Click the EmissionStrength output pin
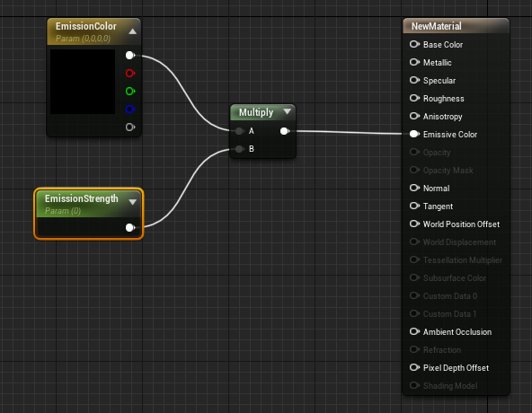This screenshot has width=532, height=413. click(x=130, y=227)
